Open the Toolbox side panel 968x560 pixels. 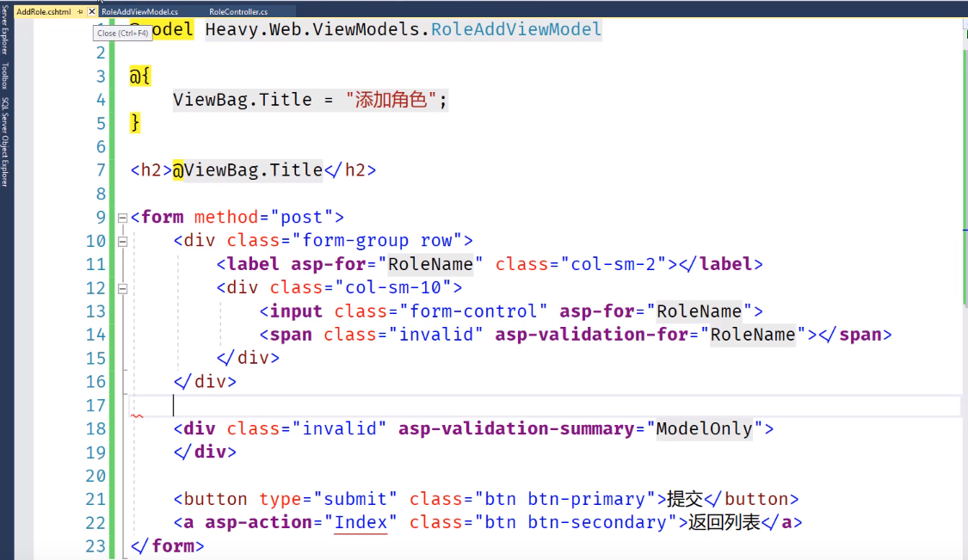coord(5,76)
